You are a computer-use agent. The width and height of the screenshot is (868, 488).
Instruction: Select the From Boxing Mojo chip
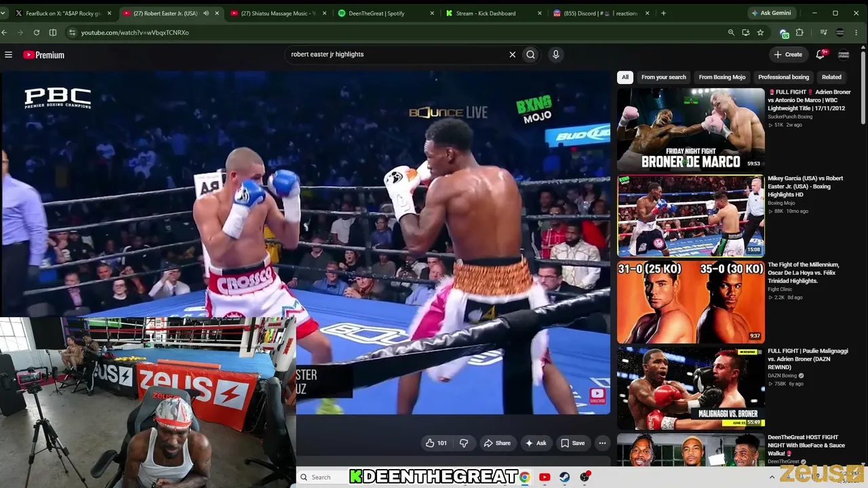[722, 77]
